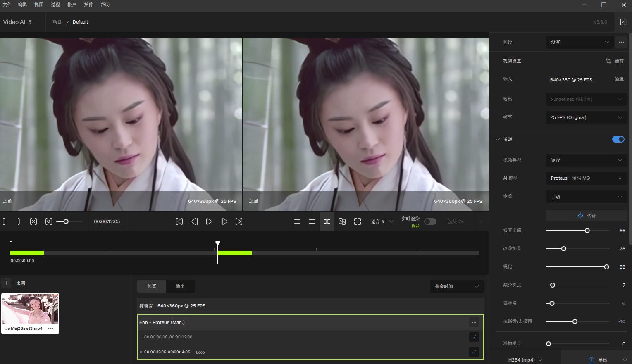Viewport: 632px width, 364px height.
Task: Step back one frame
Action: click(194, 221)
